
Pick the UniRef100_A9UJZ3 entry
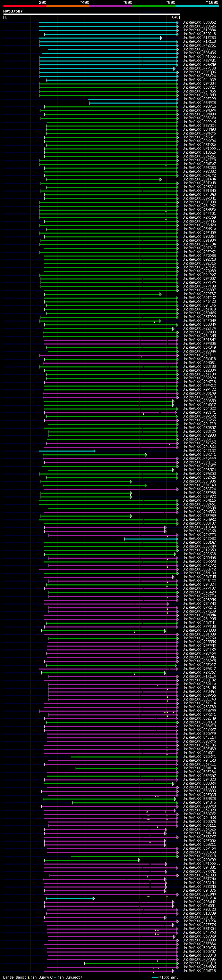click(x=199, y=910)
